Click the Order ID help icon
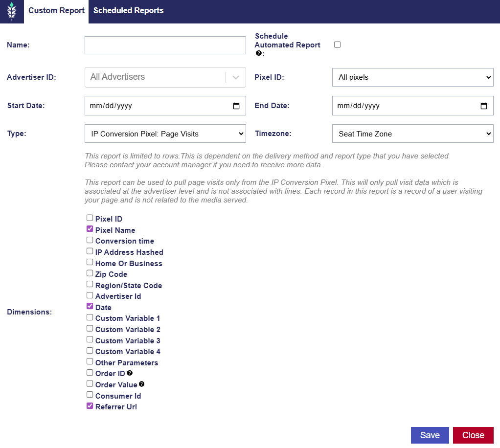The width and height of the screenshot is (500, 448). click(x=130, y=373)
